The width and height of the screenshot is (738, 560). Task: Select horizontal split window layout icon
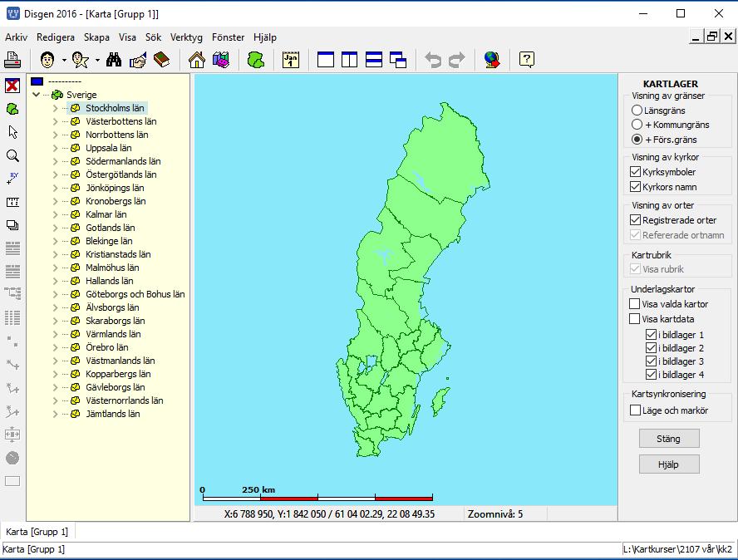tap(374, 60)
